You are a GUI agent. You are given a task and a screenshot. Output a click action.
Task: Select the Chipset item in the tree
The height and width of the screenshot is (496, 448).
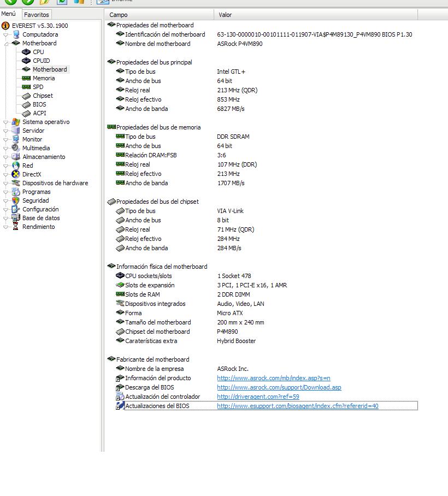point(43,96)
